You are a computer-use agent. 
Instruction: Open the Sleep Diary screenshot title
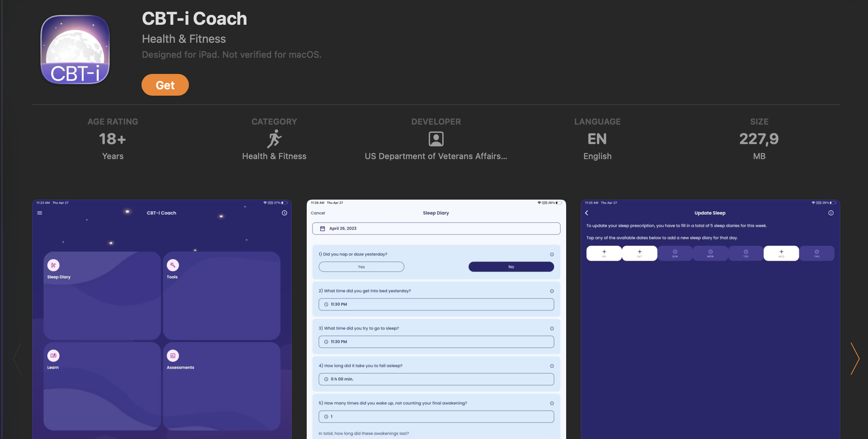tap(436, 213)
